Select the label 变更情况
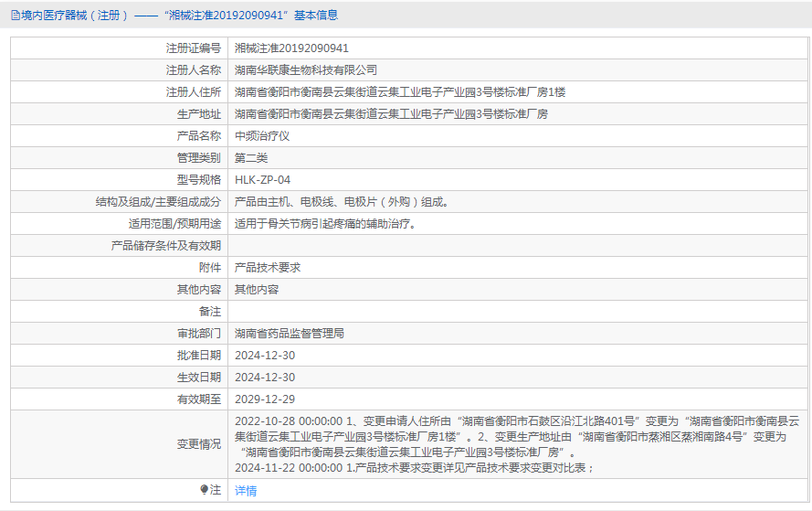 (199, 444)
